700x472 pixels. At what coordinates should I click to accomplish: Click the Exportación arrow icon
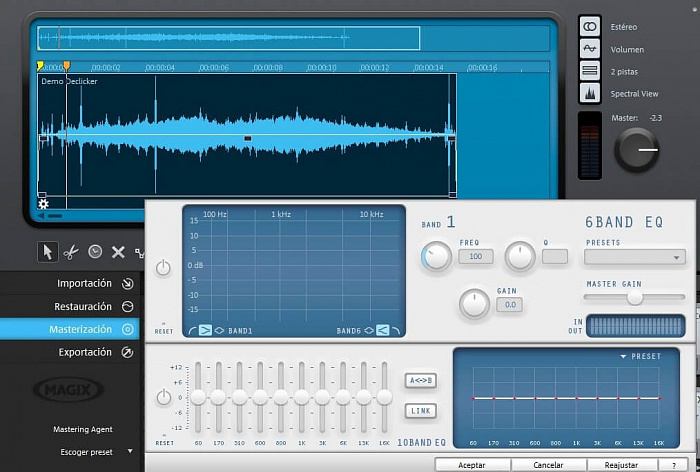coord(128,352)
